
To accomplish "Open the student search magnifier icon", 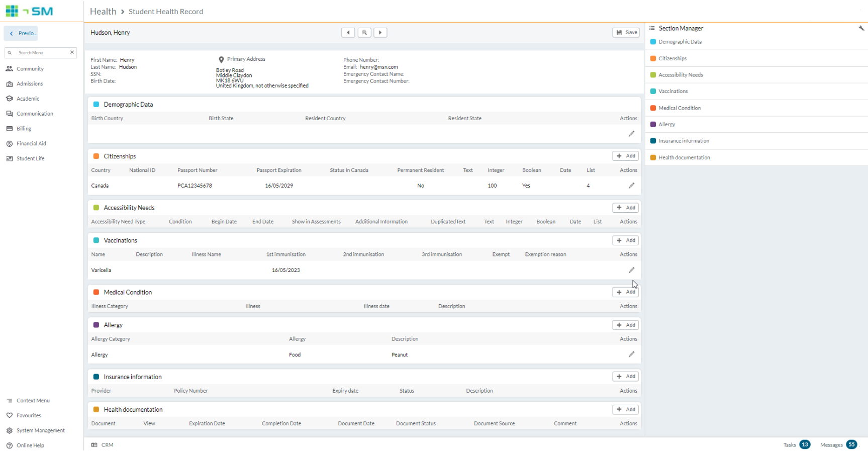I will click(x=364, y=33).
